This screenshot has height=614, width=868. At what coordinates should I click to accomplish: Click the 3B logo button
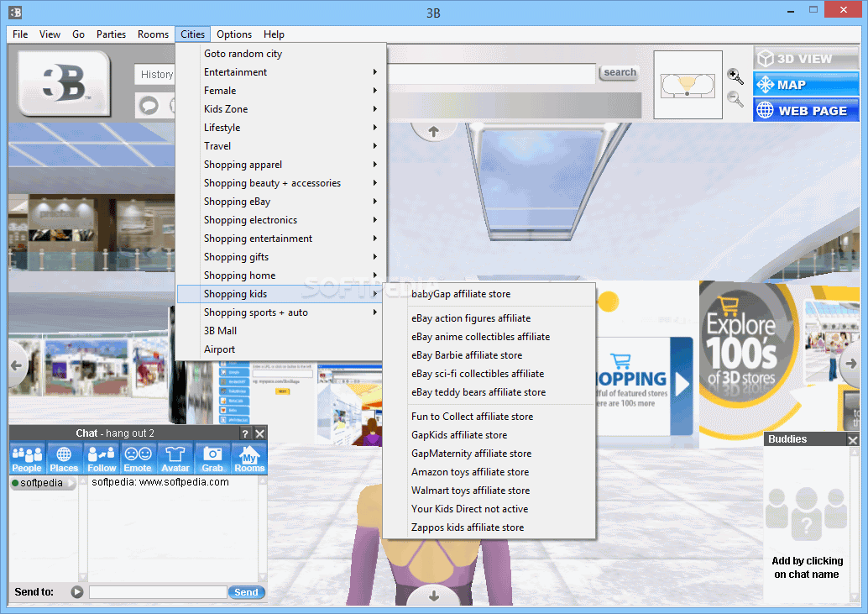click(64, 83)
